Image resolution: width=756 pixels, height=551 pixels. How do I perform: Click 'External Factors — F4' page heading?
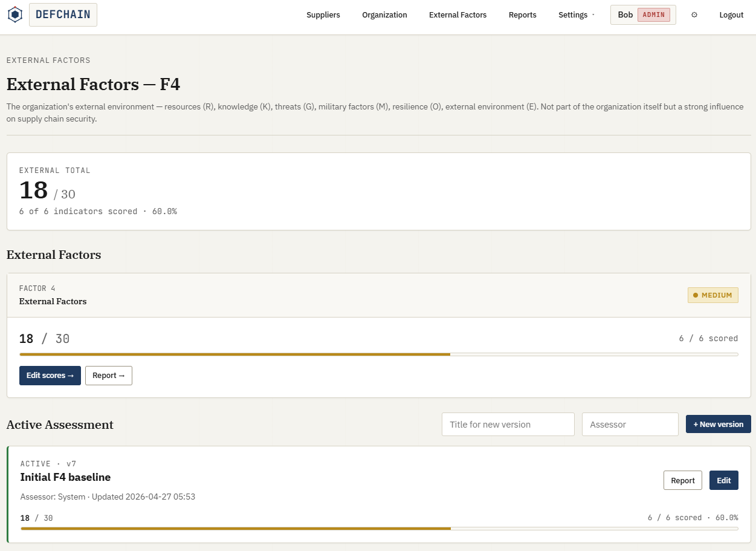[x=94, y=84]
